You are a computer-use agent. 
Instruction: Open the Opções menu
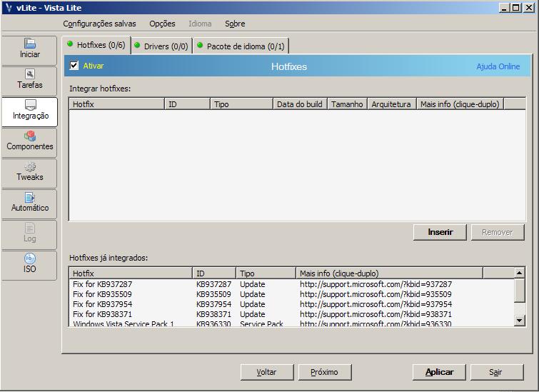click(x=162, y=24)
